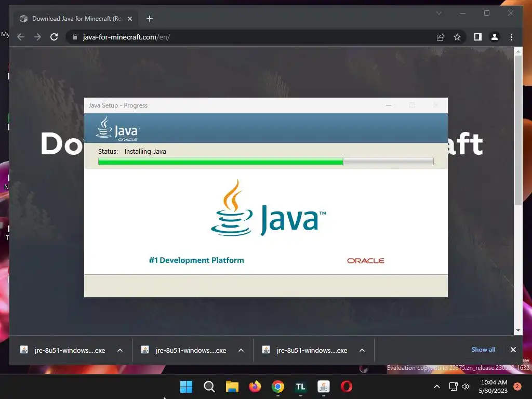Viewport: 532px width, 399px height.
Task: Open the TL launcher taskbar icon
Action: [x=301, y=387]
